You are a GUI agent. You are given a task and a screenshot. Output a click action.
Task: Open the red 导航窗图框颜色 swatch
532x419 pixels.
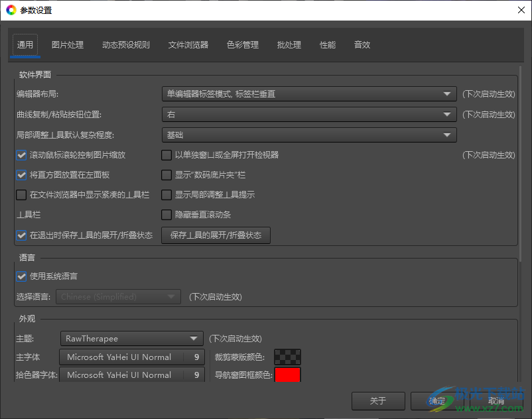pos(287,375)
